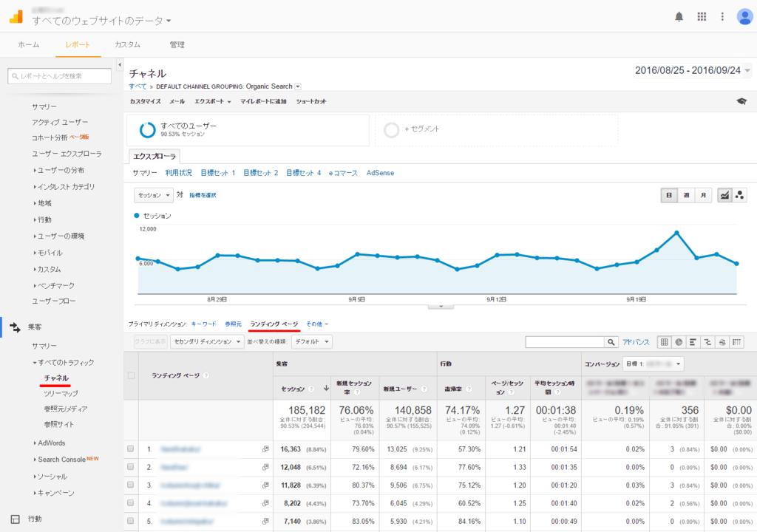Click 指標を選択 link
The height and width of the screenshot is (532, 757).
(x=203, y=195)
